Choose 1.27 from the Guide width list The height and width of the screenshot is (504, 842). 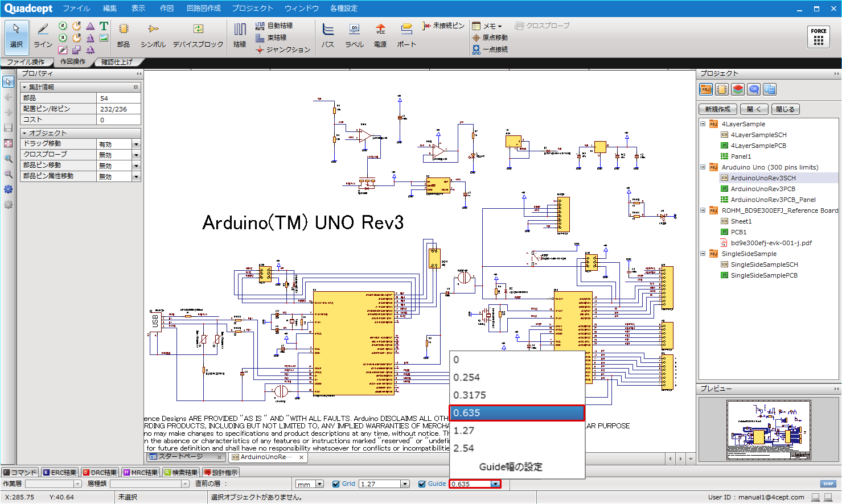464,431
